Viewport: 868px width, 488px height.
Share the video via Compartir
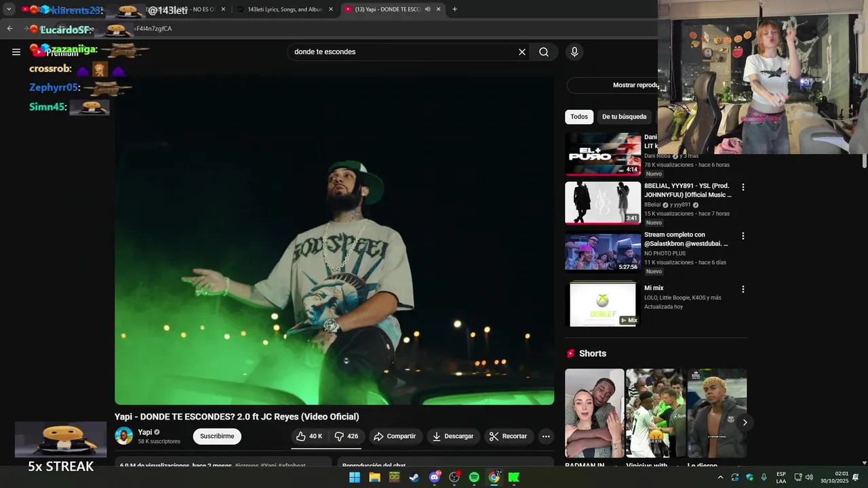(395, 436)
